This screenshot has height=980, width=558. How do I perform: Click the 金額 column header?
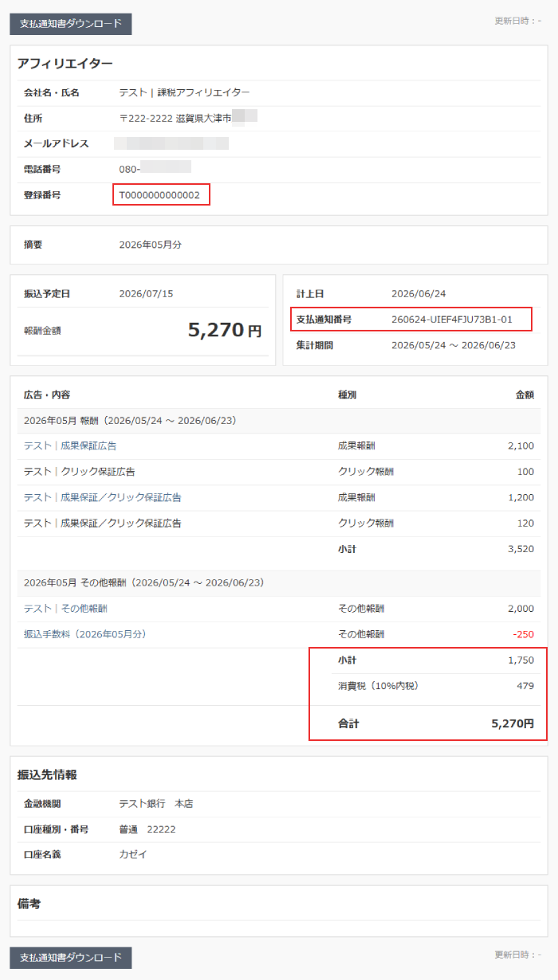pos(525,394)
